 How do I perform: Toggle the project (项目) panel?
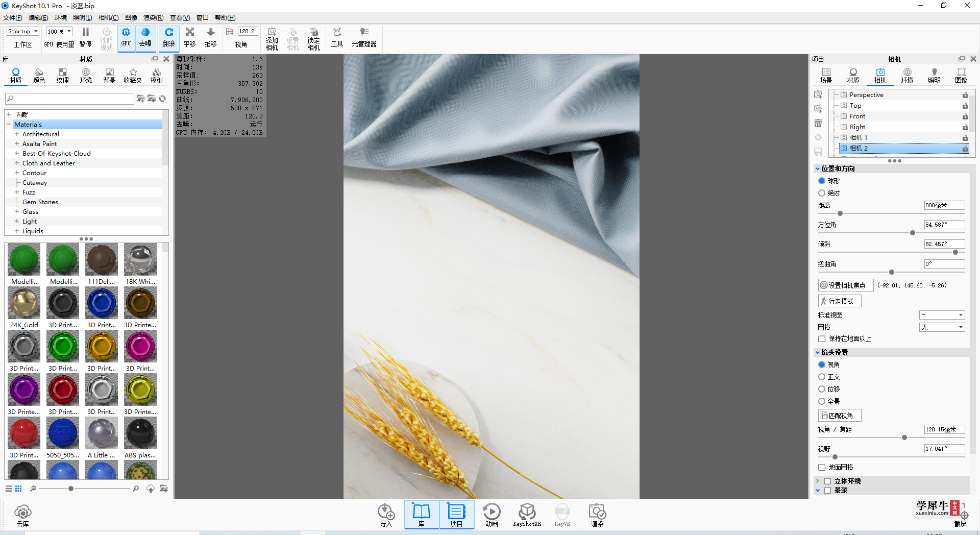456,515
